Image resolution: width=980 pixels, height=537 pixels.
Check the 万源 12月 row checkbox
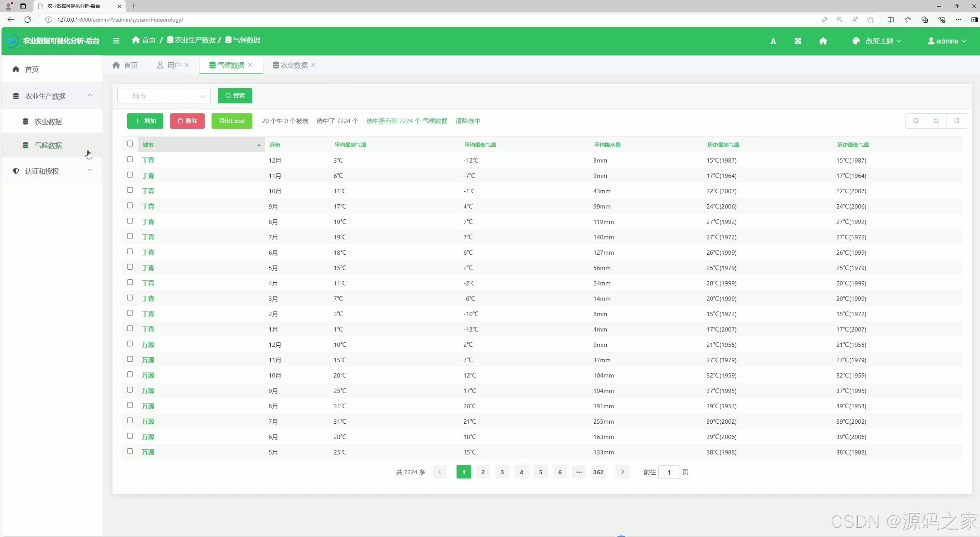[x=130, y=344]
